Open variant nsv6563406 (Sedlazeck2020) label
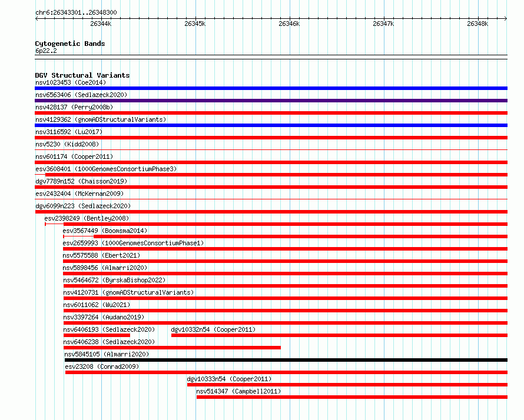The image size is (524, 420). pyautogui.click(x=81, y=95)
